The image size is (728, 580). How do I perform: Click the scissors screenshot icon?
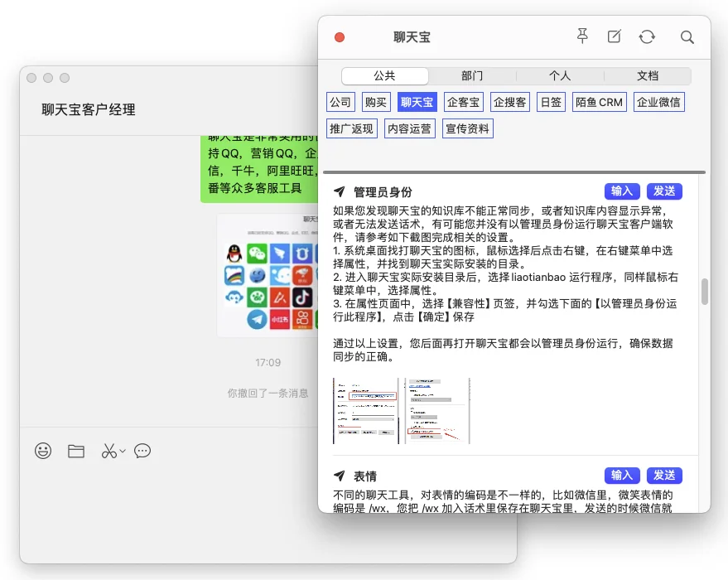(x=109, y=451)
